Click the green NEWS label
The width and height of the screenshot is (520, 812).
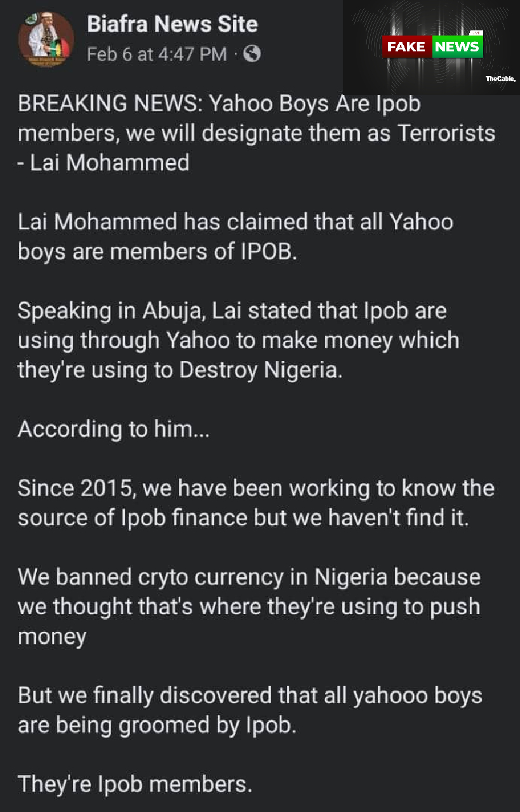tap(457, 46)
